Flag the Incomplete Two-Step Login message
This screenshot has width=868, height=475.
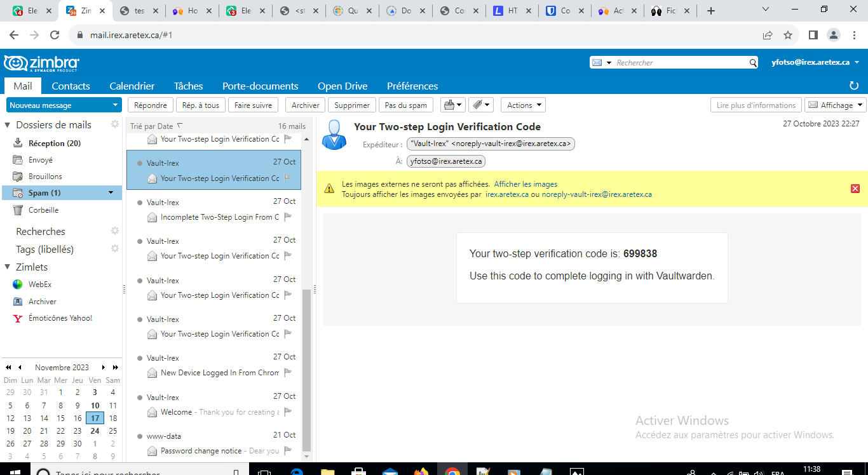click(x=288, y=217)
